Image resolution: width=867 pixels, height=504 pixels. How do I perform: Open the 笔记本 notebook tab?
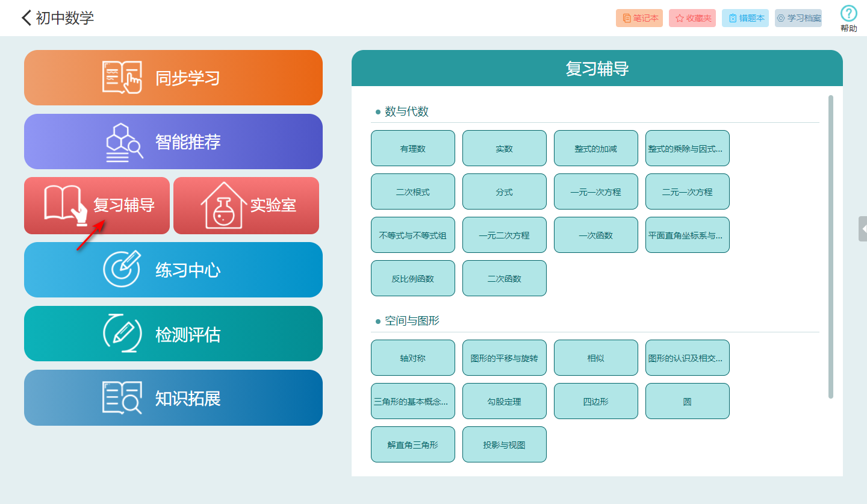tap(639, 18)
